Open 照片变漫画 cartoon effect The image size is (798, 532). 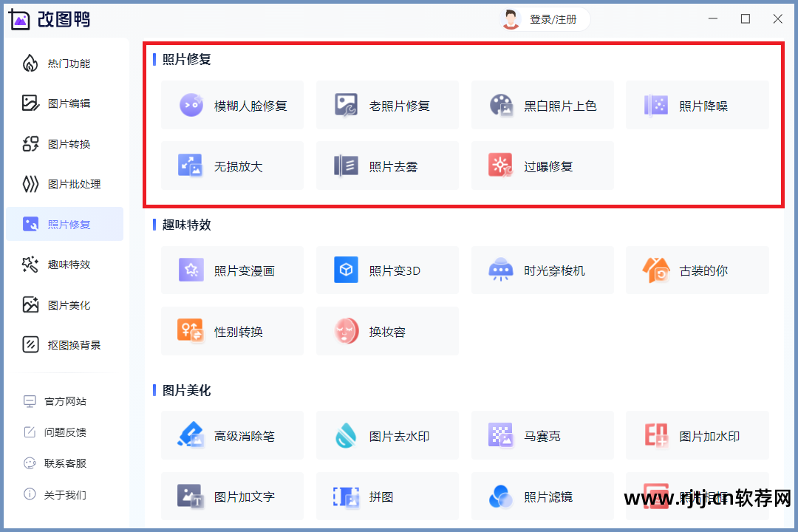(x=232, y=270)
